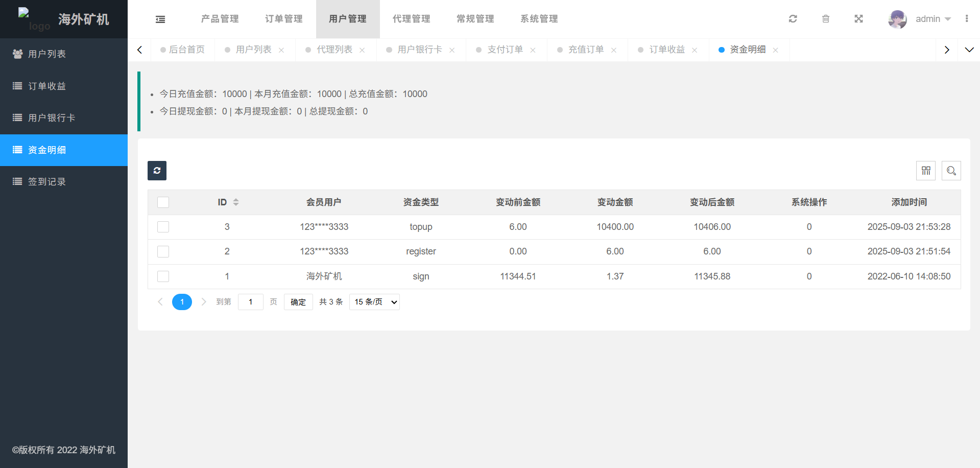Click the 确定 pagination button
Viewport: 980px width, 468px height.
tap(298, 302)
